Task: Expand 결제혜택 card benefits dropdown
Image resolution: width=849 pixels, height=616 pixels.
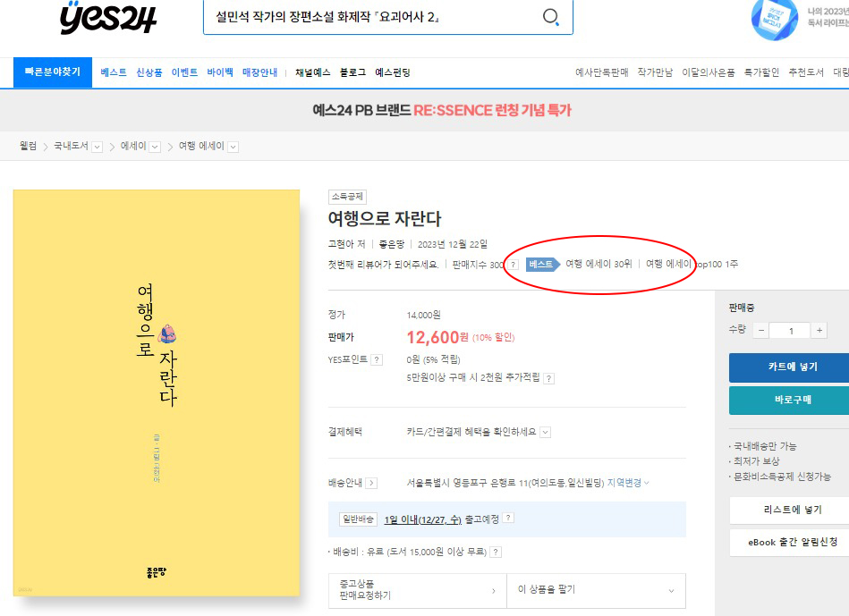Action: (546, 432)
